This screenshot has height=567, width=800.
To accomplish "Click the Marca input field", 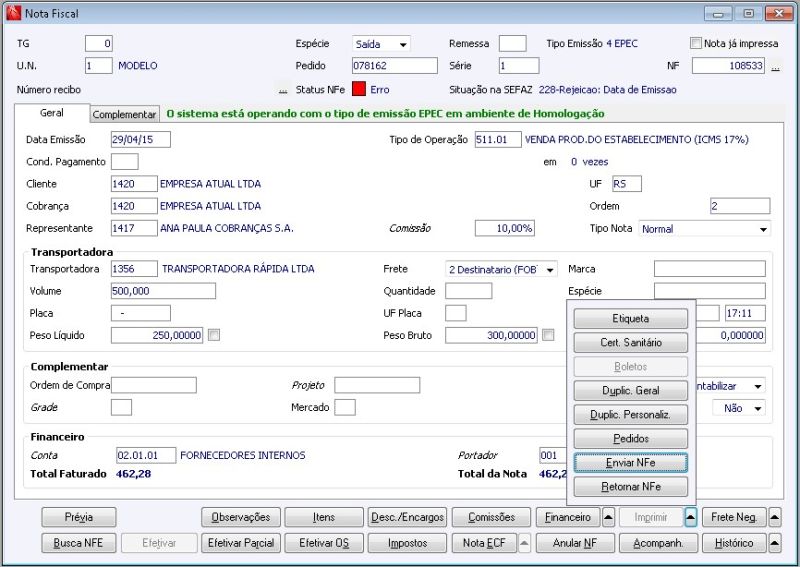I will [710, 269].
